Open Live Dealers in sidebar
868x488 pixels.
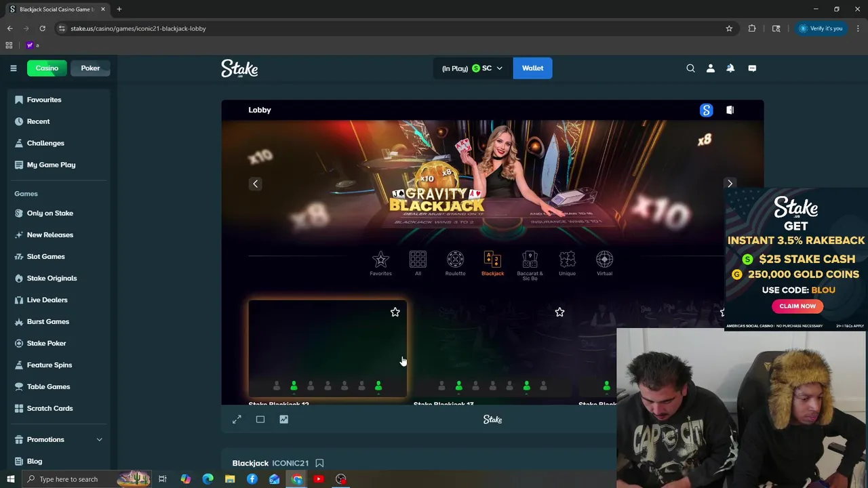pyautogui.click(x=58, y=300)
